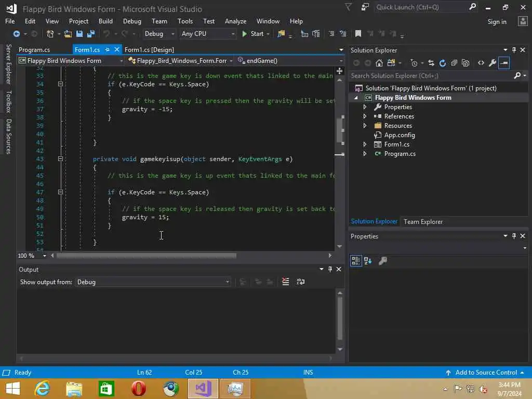Click the notifications filter flag icon

pyautogui.click(x=348, y=7)
